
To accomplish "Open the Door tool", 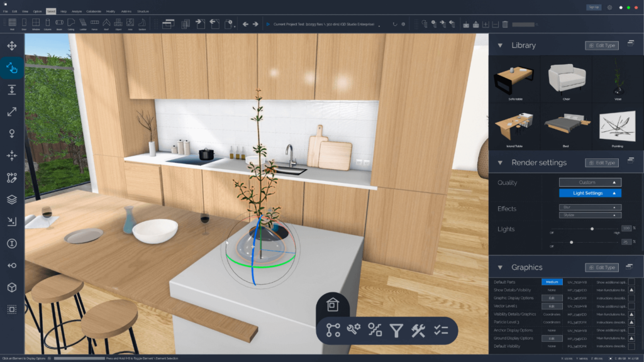I will [24, 23].
